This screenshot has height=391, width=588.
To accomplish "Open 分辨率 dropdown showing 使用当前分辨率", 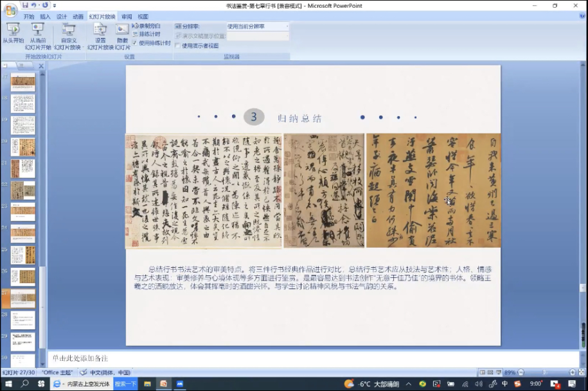I will (x=258, y=26).
